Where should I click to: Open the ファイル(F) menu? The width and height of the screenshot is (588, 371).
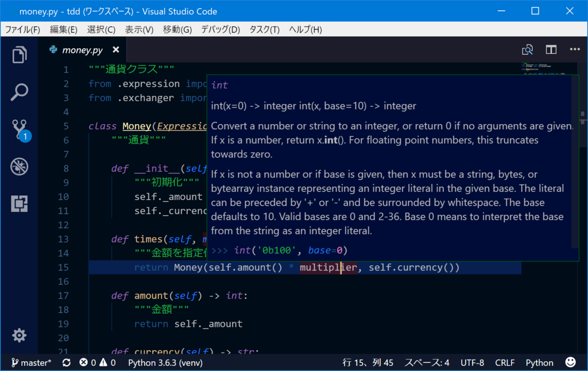(x=22, y=29)
